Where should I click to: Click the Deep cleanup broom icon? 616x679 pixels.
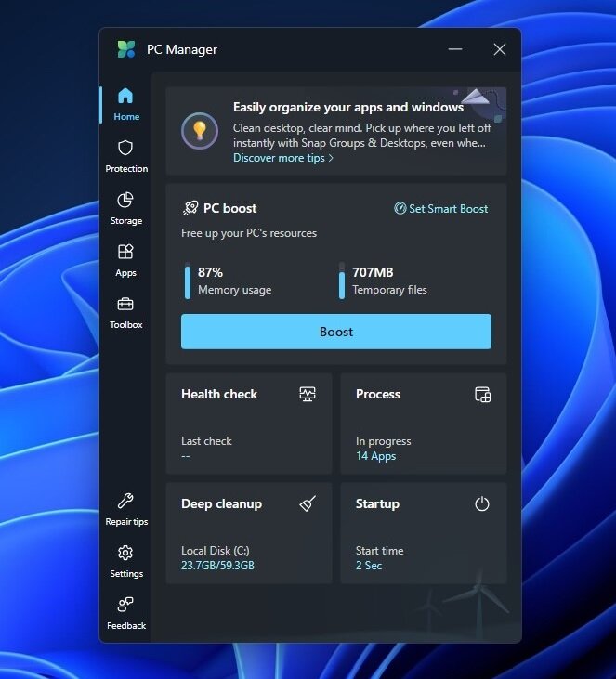pos(308,503)
